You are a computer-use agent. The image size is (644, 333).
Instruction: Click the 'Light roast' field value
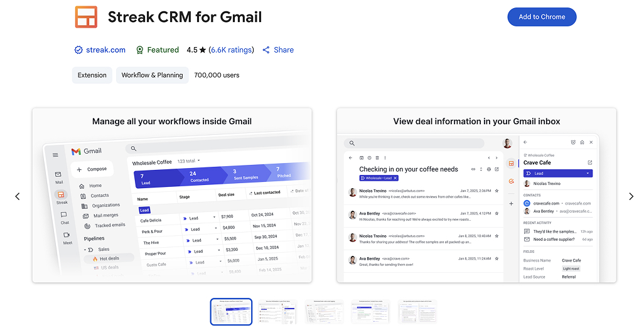coord(571,268)
